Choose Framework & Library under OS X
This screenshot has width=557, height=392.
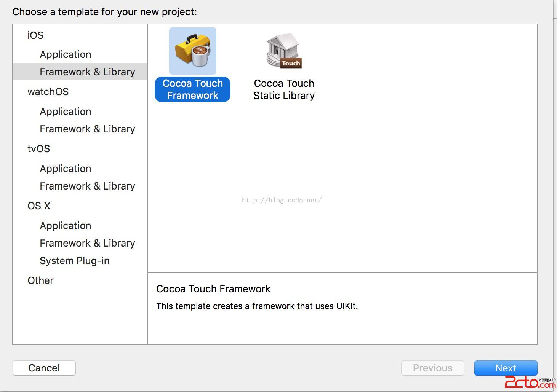coord(87,243)
